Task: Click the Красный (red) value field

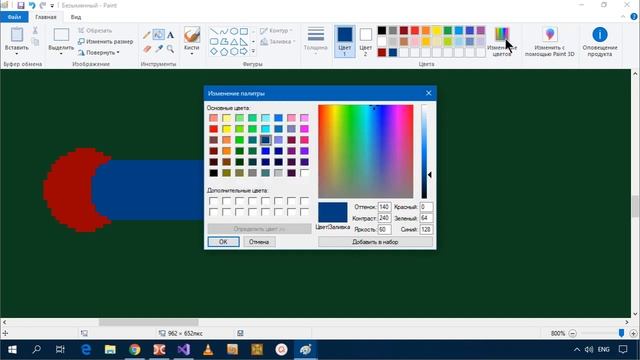Action: (426, 207)
